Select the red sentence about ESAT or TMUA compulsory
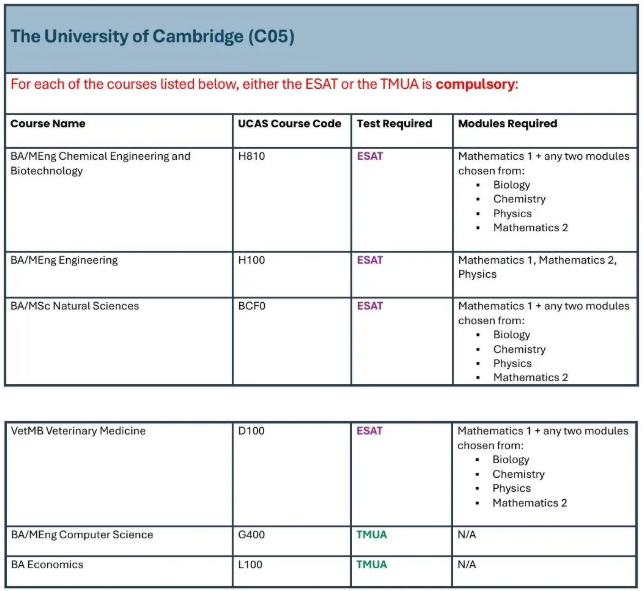Screen dimensions: 644x591 pos(264,84)
